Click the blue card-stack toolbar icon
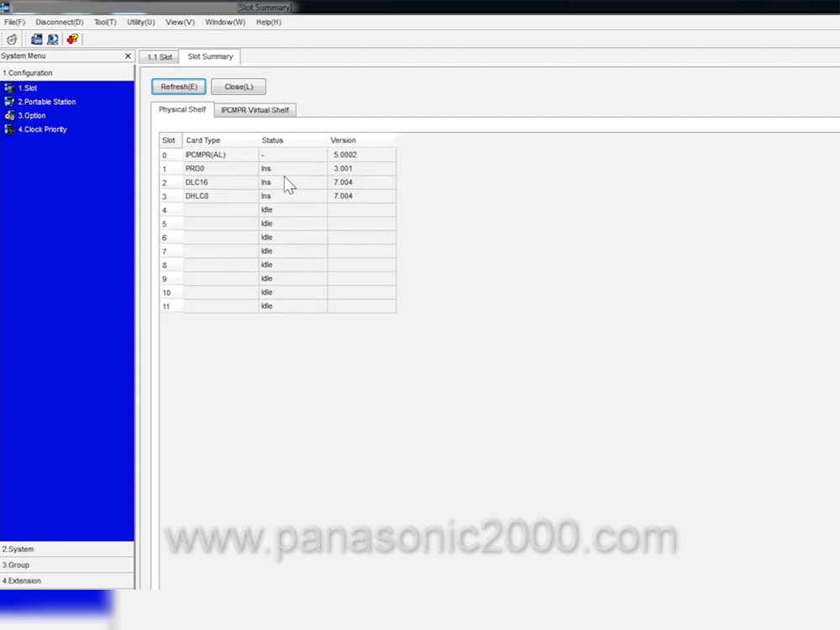This screenshot has width=840, height=630. tap(37, 39)
